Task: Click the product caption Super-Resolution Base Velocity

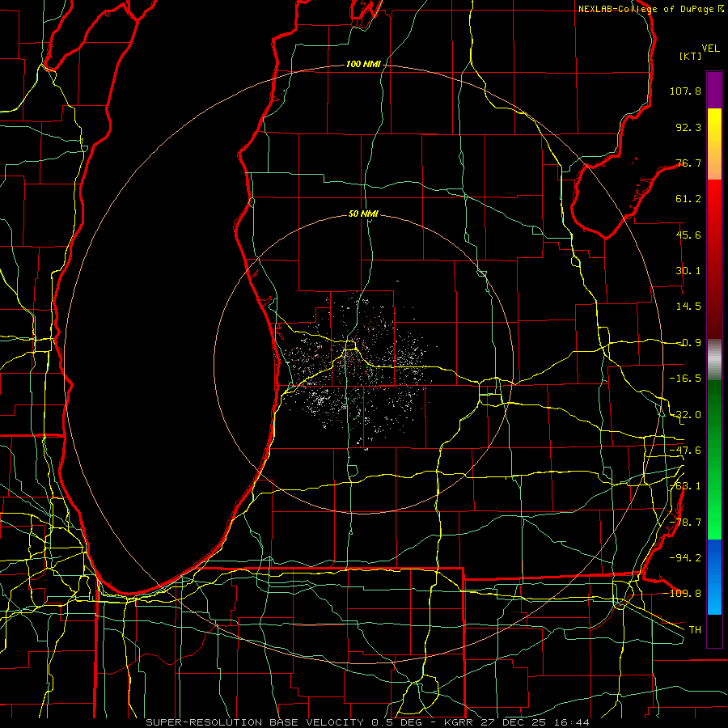Action: pos(255,722)
